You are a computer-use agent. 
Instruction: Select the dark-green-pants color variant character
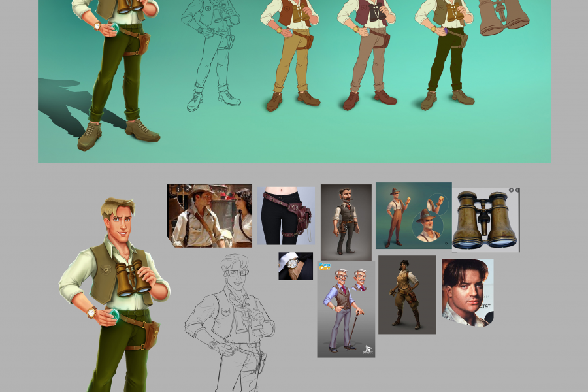[x=445, y=55]
